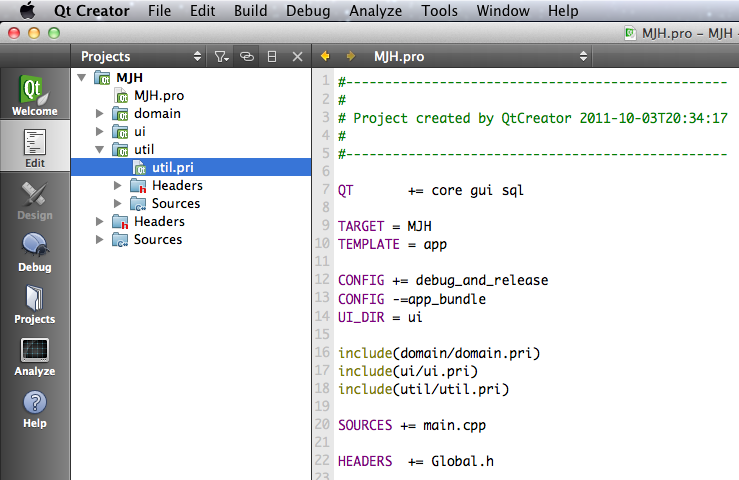
Task: Select util.pri file in tree
Action: pos(191,167)
